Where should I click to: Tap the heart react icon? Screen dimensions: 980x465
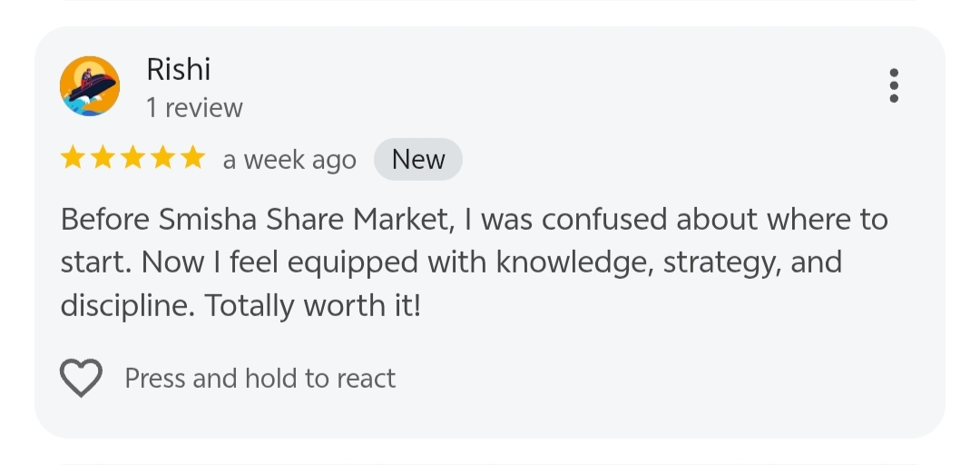point(81,378)
